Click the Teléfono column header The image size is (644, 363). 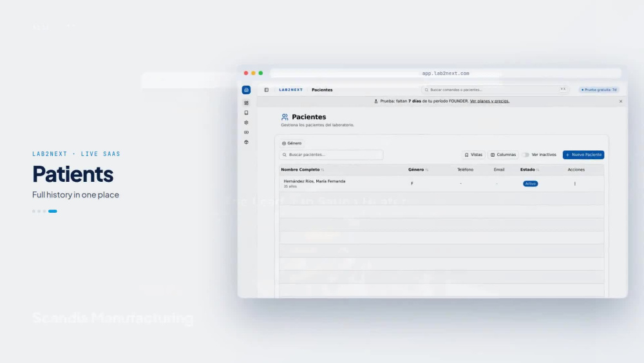click(466, 170)
